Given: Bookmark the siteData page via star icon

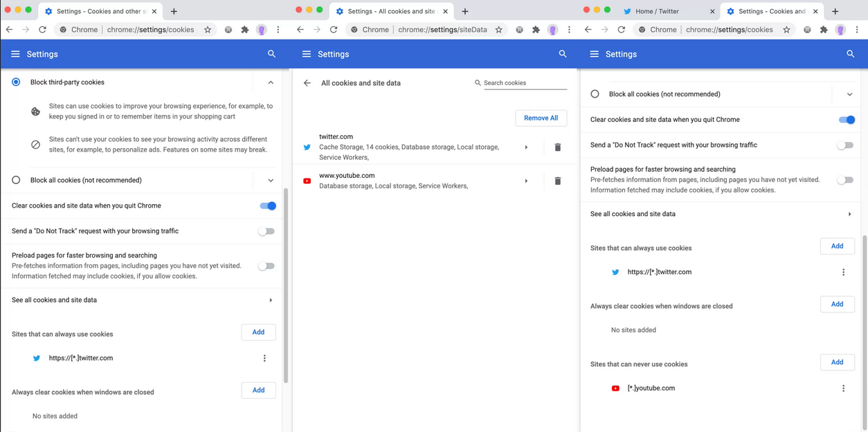Looking at the screenshot, I should point(499,29).
